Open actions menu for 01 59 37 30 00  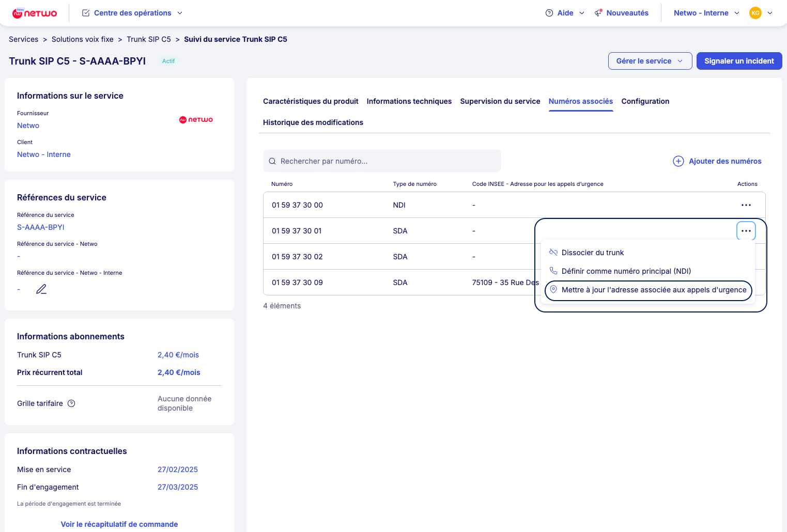tap(746, 205)
